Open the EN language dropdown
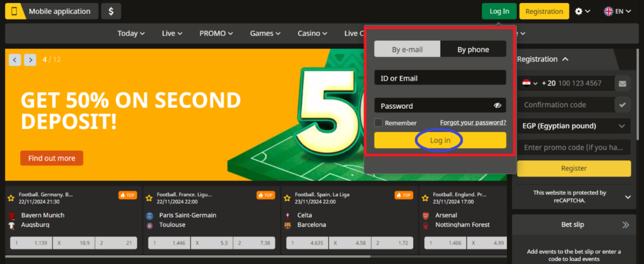 point(623,11)
